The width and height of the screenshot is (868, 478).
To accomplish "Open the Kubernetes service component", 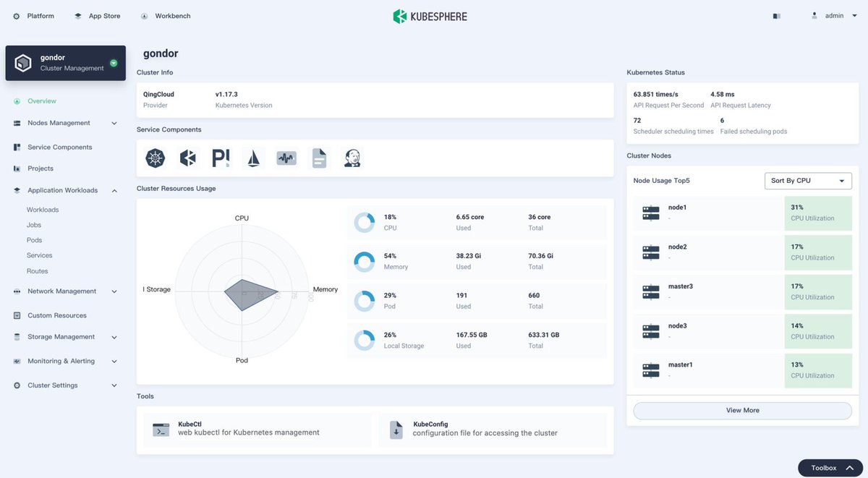I will pos(156,157).
